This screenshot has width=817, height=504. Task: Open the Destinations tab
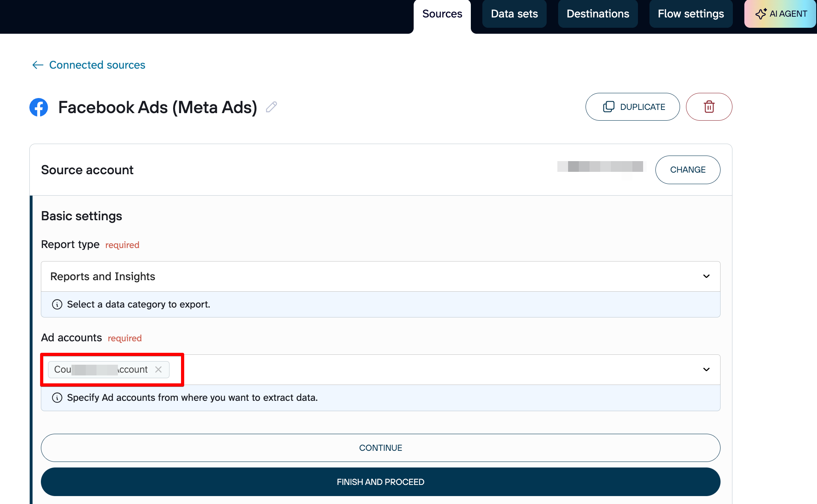coord(597,14)
